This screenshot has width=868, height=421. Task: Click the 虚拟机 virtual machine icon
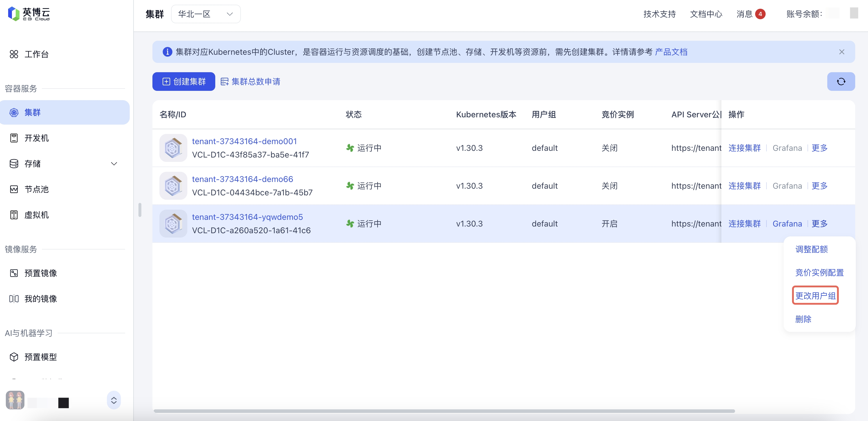tap(14, 215)
